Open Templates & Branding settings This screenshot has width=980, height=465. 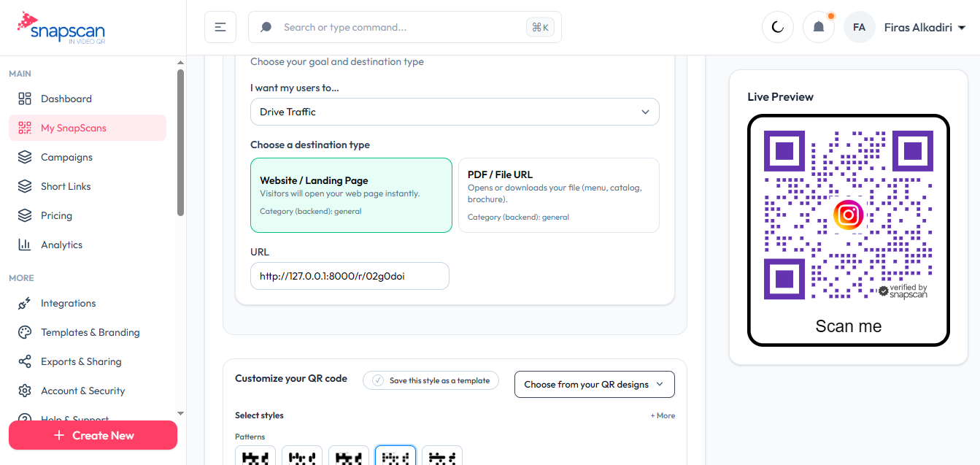(90, 331)
